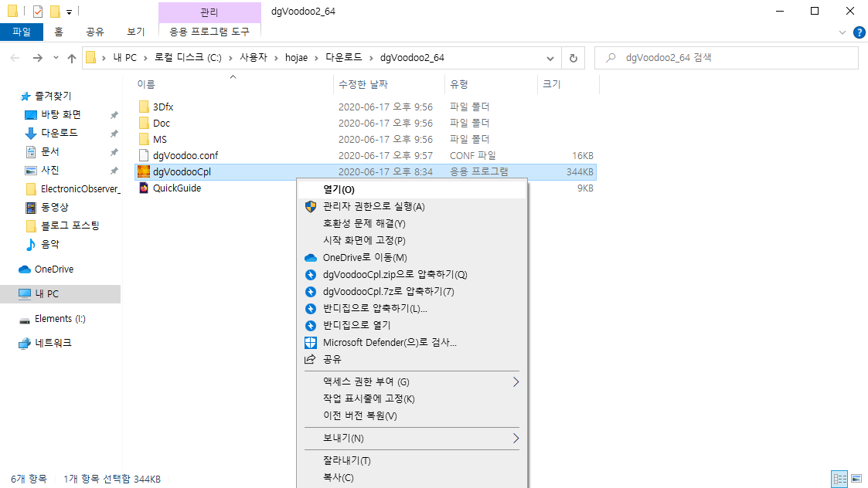Switch to the 보기 ribbon tab

[135, 32]
